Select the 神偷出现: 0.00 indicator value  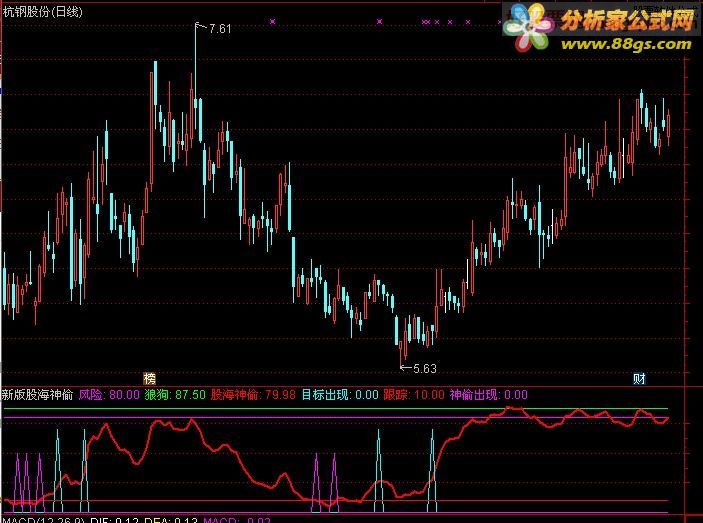point(489,395)
